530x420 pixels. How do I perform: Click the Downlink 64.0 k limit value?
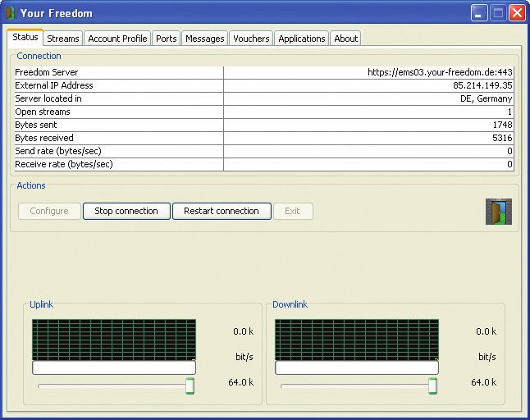484,382
